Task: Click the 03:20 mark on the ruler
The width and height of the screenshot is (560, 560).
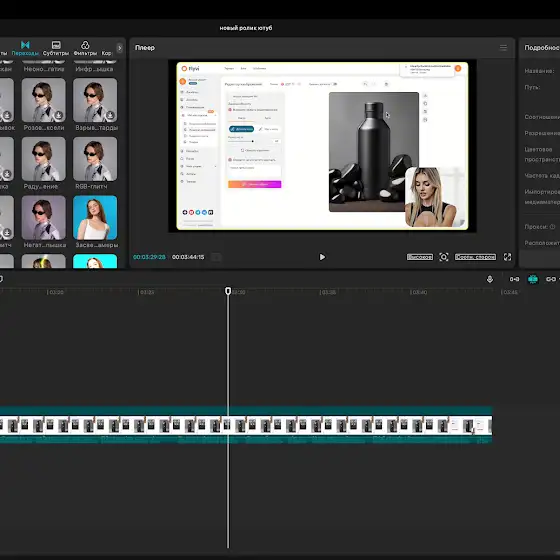Action: point(55,292)
